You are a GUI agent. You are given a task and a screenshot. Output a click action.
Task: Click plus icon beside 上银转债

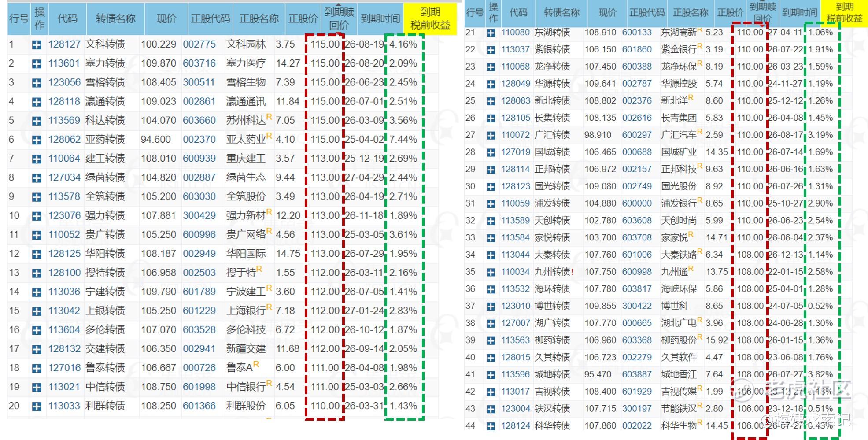pos(37,311)
